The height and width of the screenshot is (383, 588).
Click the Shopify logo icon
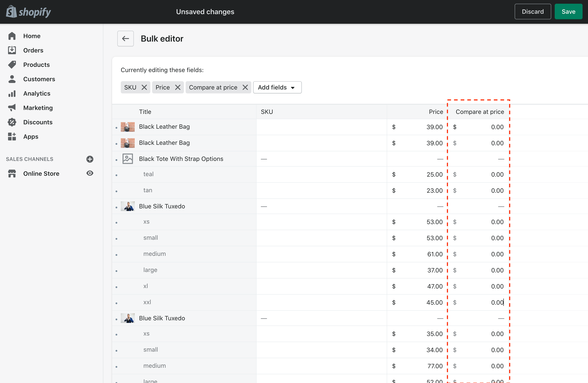click(x=11, y=12)
